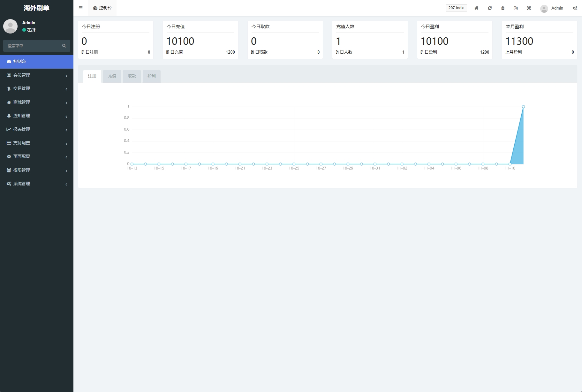Click the trash clear-cache icon
582x392 pixels.
click(503, 8)
